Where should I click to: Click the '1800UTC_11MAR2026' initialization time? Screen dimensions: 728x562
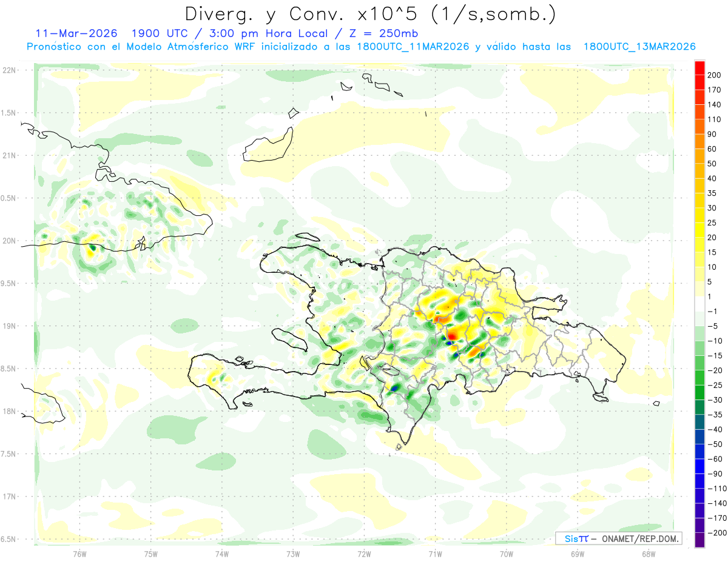point(413,47)
